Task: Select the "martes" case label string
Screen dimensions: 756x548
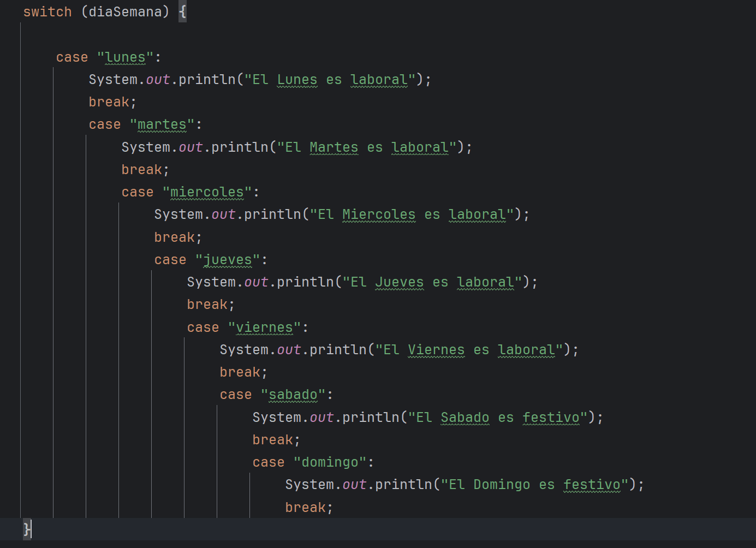Action: 162,125
